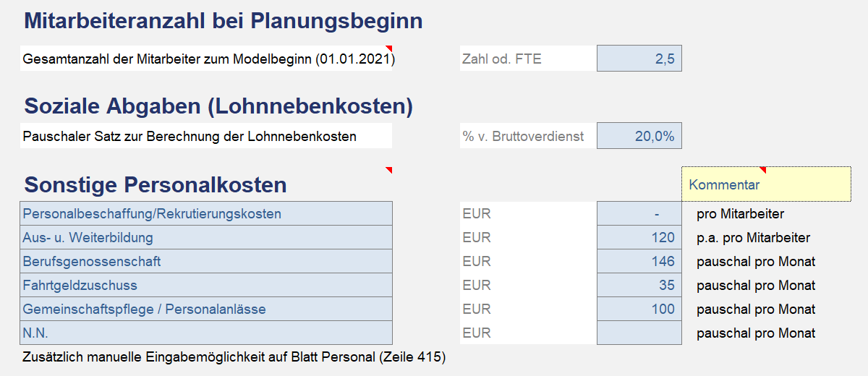868x376 pixels.
Task: Click the N.N. label cell
Action: tap(206, 333)
